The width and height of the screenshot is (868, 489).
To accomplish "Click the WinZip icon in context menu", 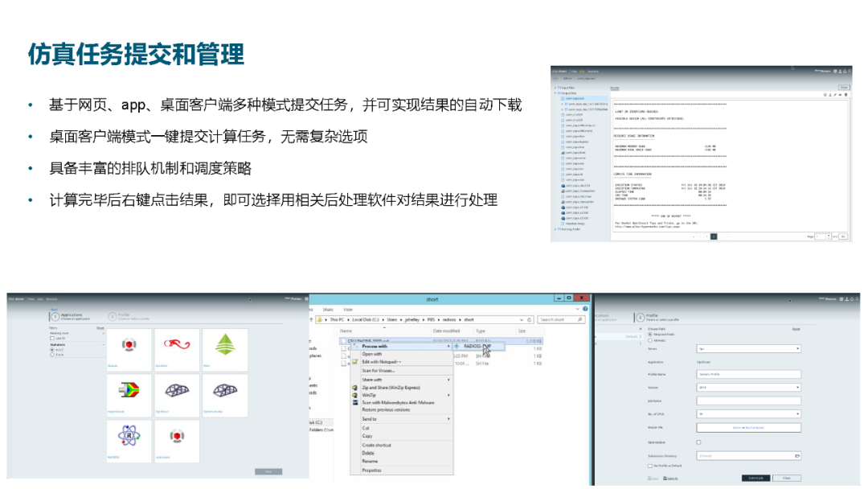I will click(x=355, y=396).
